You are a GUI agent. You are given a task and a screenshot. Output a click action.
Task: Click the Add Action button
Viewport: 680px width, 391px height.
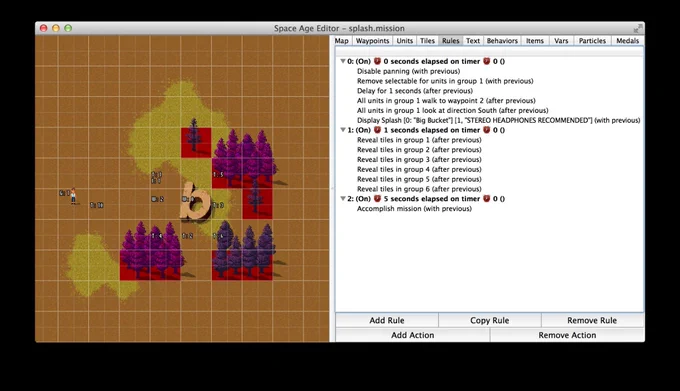412,335
